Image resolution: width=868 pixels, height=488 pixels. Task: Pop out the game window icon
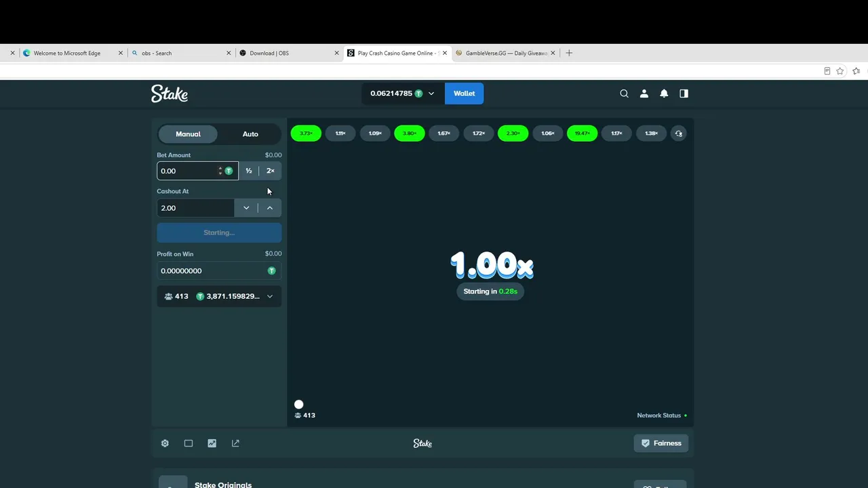[x=235, y=443]
